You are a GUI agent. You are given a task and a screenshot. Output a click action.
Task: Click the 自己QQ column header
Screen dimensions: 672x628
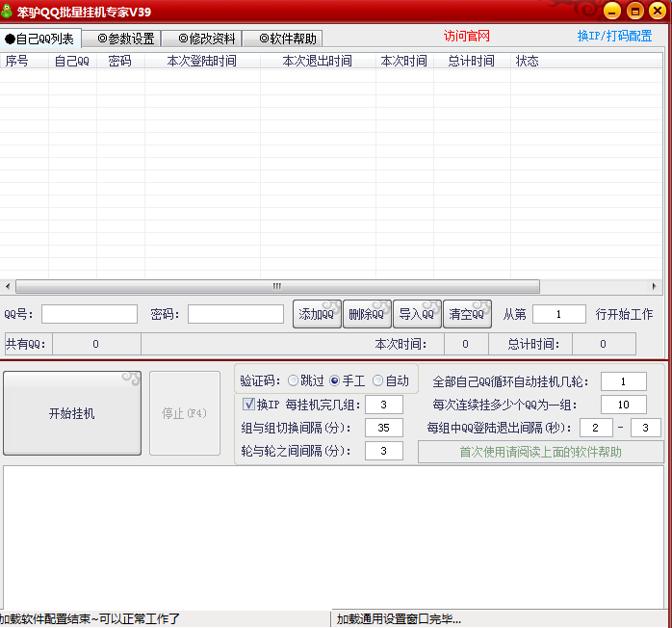[72, 61]
